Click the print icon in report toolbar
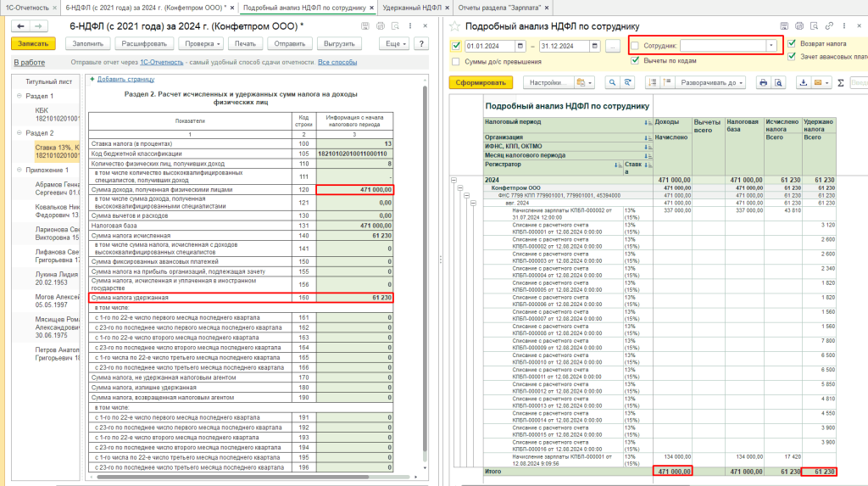 (x=764, y=83)
